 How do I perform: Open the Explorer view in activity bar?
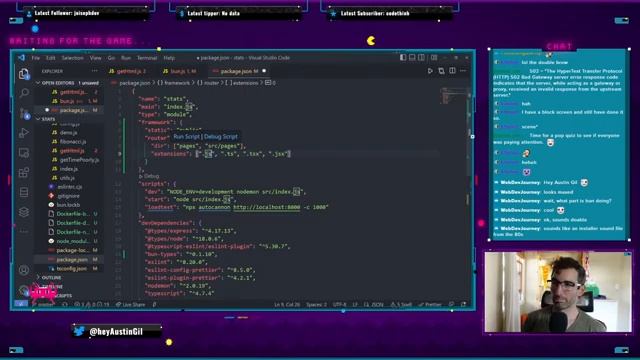click(x=24, y=74)
